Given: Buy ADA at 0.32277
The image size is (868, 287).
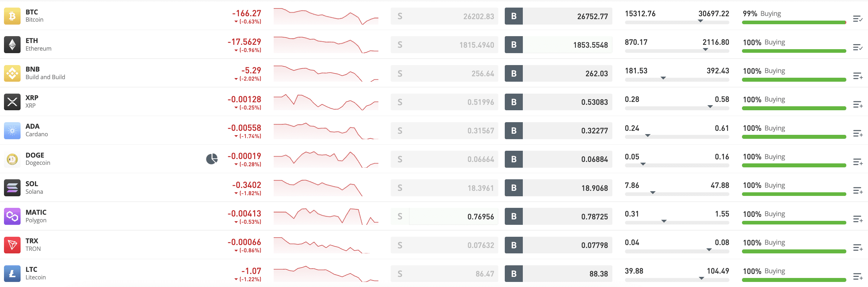Looking at the screenshot, I should tap(559, 130).
